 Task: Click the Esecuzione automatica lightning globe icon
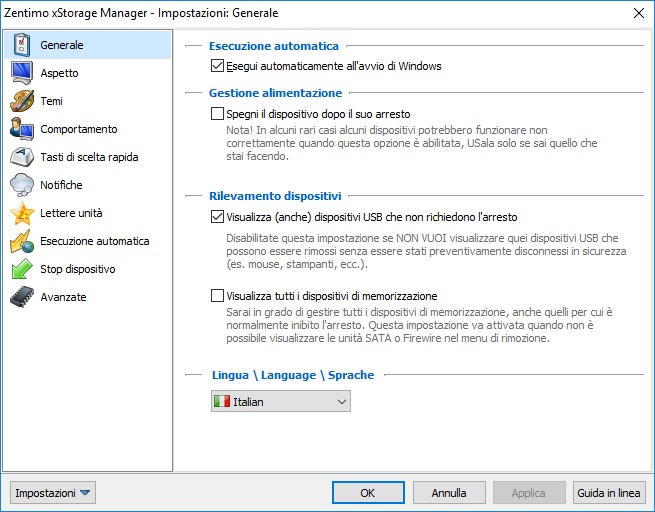[x=22, y=241]
